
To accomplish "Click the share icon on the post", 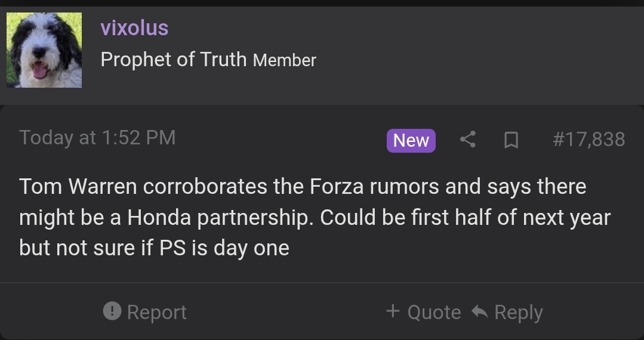I will pyautogui.click(x=468, y=140).
